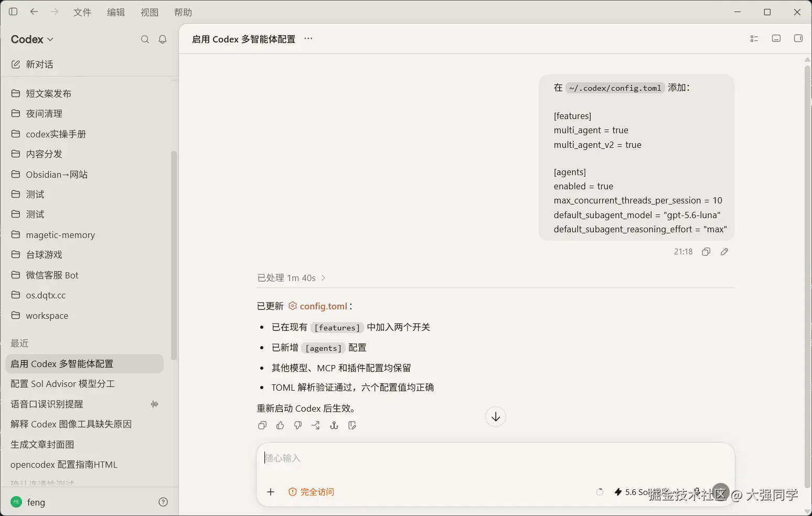Edit the user message with pencil icon
The height and width of the screenshot is (516, 812).
click(724, 252)
